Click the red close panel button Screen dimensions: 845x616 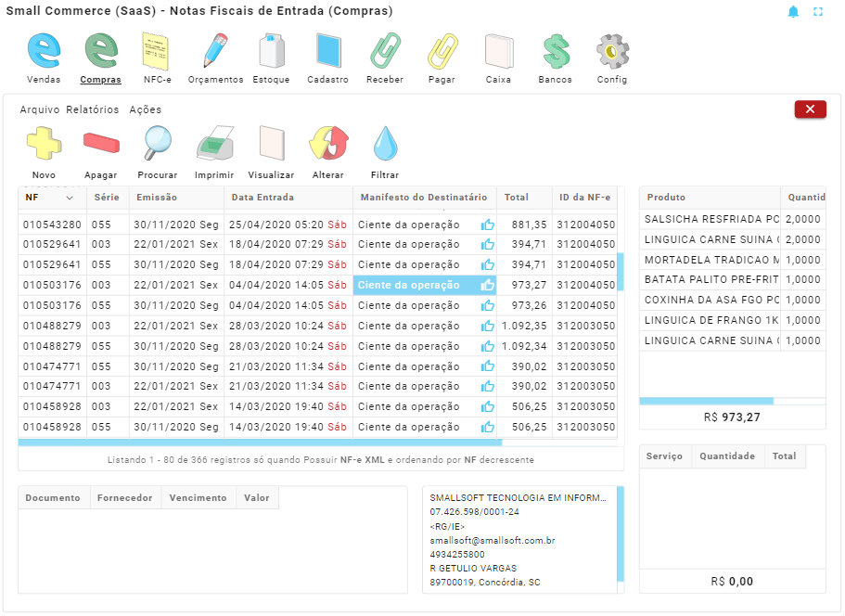[810, 109]
